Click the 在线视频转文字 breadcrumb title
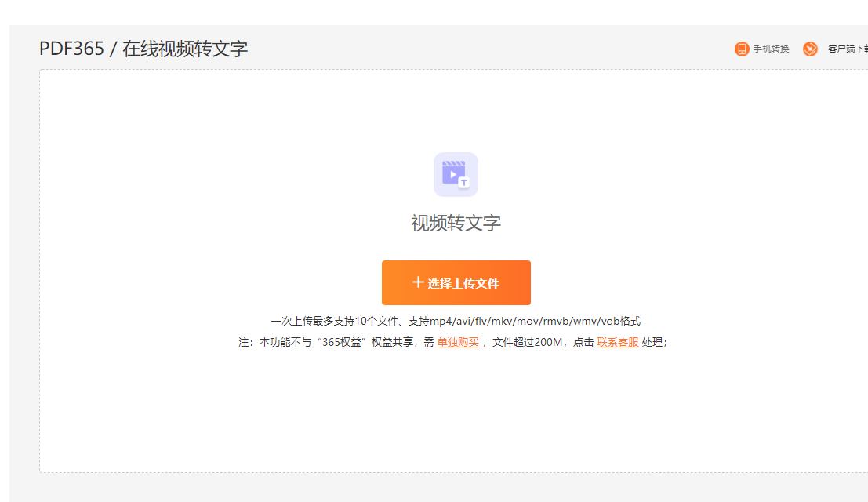Viewport: 868px width, 502px height. [x=185, y=49]
